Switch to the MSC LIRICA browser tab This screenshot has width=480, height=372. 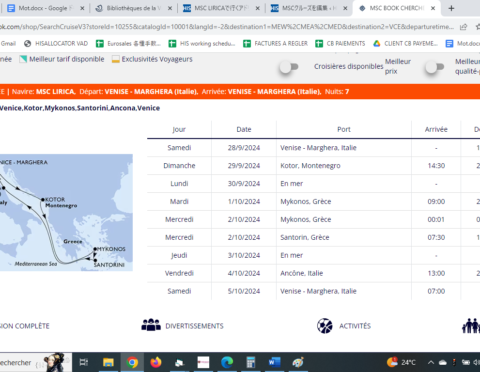click(221, 8)
